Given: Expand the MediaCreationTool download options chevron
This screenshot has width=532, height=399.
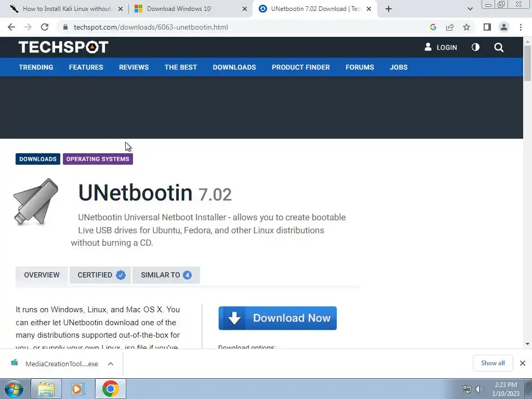Looking at the screenshot, I should pyautogui.click(x=111, y=364).
